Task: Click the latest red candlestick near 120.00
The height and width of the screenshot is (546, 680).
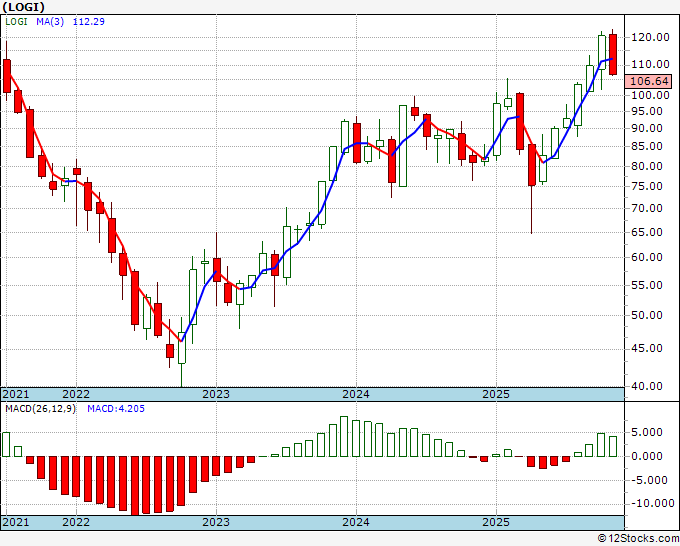Action: pyautogui.click(x=613, y=55)
